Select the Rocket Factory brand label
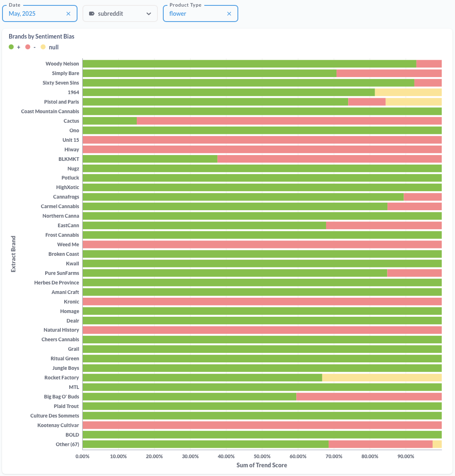 tap(62, 378)
